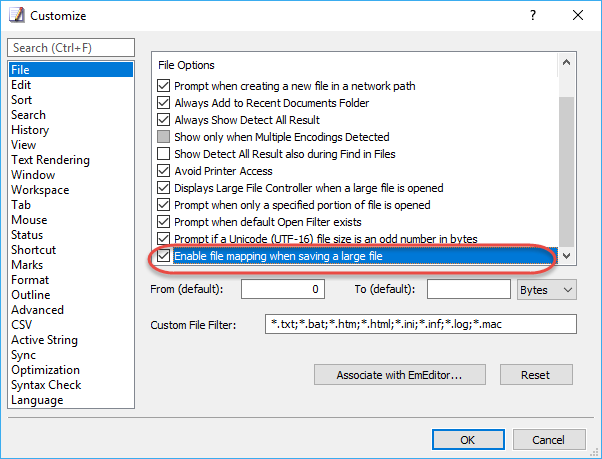This screenshot has height=459, width=602.
Task: Click the Reset button
Action: tap(536, 375)
